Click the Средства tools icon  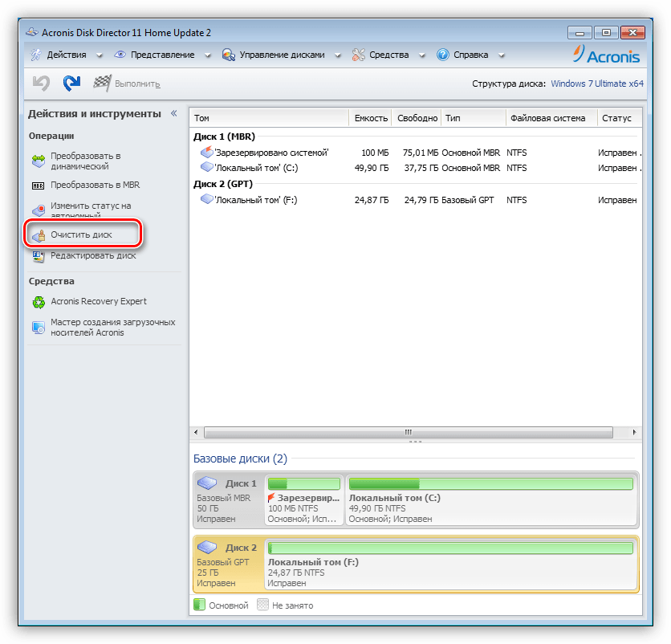tap(359, 55)
